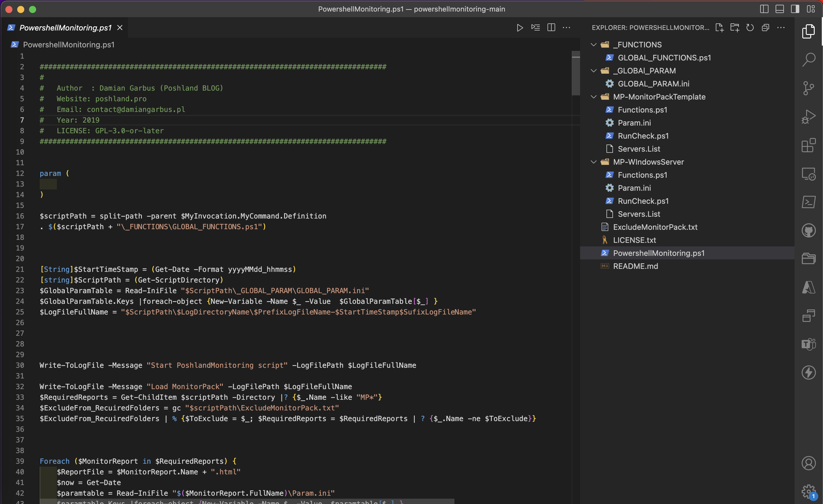Open the GitHub panel icon
This screenshot has width=823, height=504.
[x=808, y=230]
